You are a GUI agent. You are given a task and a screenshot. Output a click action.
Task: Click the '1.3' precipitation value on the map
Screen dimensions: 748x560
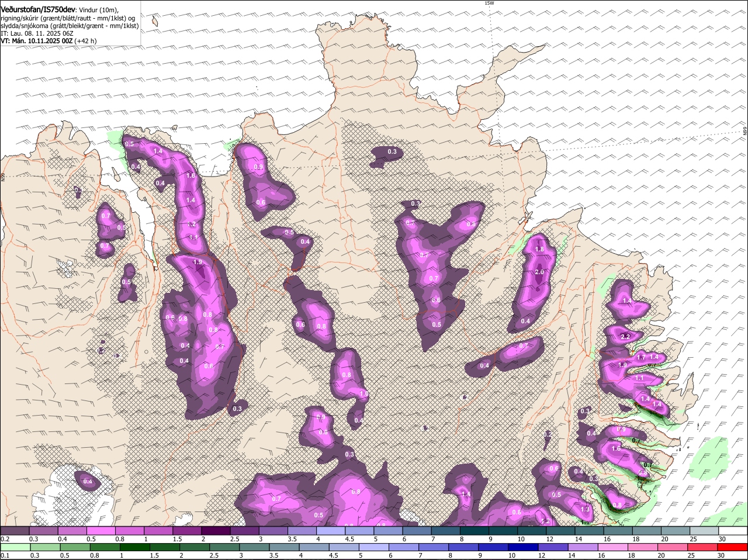point(586,510)
